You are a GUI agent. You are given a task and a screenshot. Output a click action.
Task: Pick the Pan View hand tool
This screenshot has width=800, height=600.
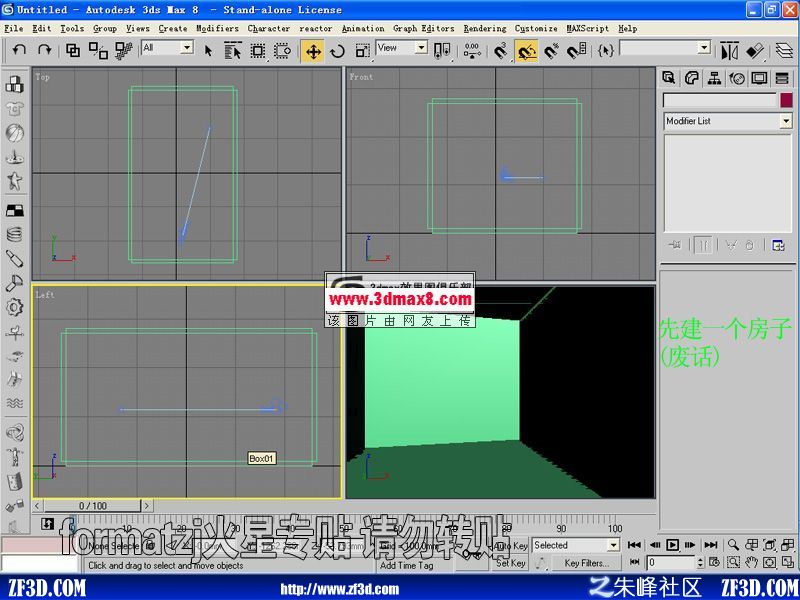[x=752, y=562]
